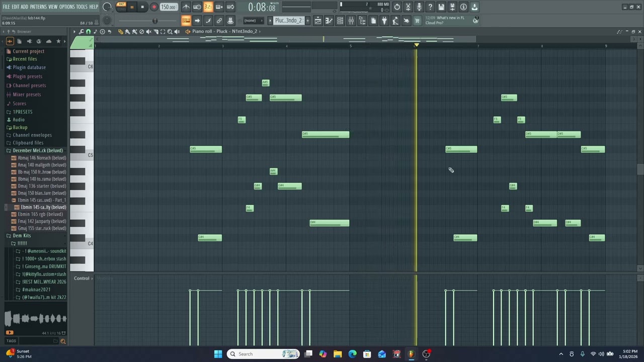The image size is (644, 362).
Task: Toggle the magnet snap to grid icon
Action: pos(89,31)
